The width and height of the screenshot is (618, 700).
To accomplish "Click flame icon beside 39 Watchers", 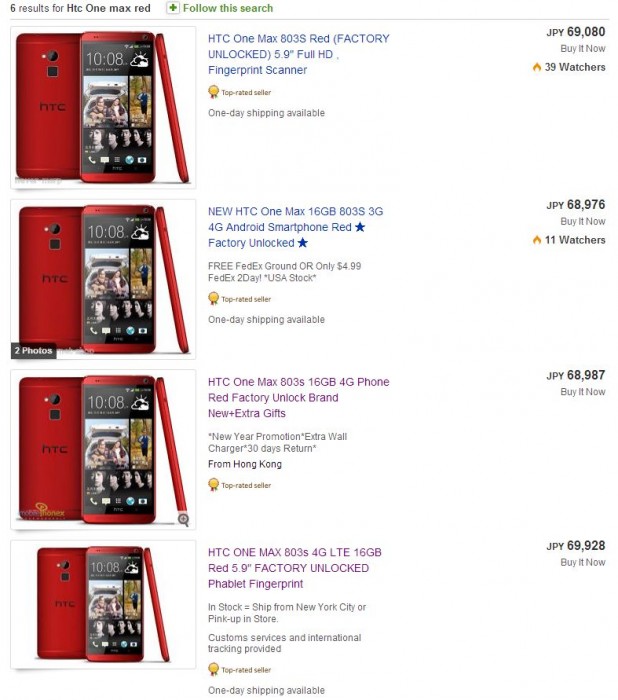I will (537, 67).
